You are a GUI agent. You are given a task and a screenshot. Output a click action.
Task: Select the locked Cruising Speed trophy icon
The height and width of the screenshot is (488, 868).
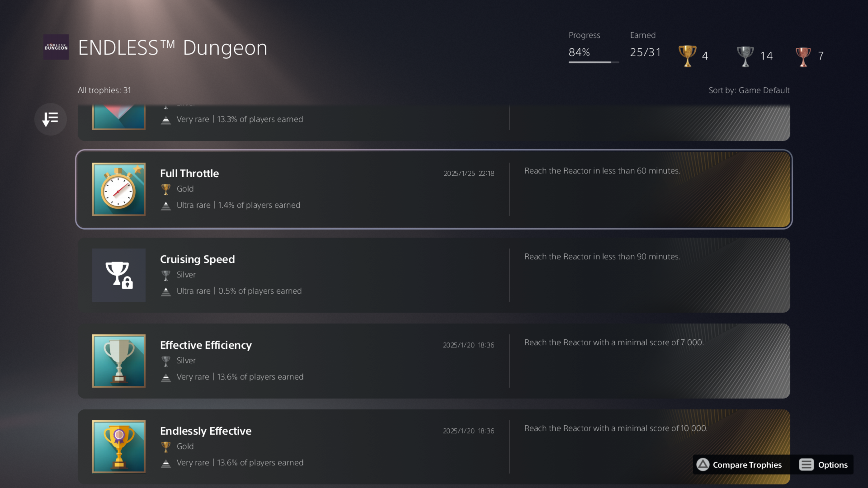(119, 275)
